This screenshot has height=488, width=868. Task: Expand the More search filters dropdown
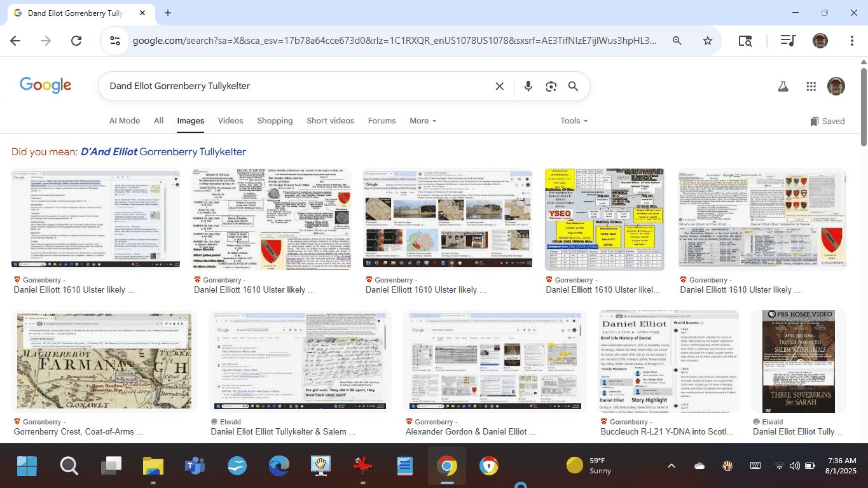(423, 121)
